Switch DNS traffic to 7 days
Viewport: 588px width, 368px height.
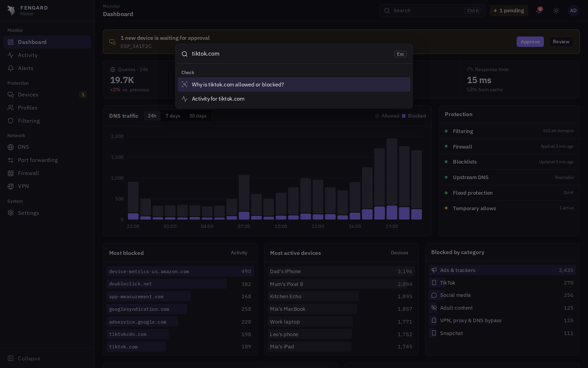pyautogui.click(x=173, y=116)
